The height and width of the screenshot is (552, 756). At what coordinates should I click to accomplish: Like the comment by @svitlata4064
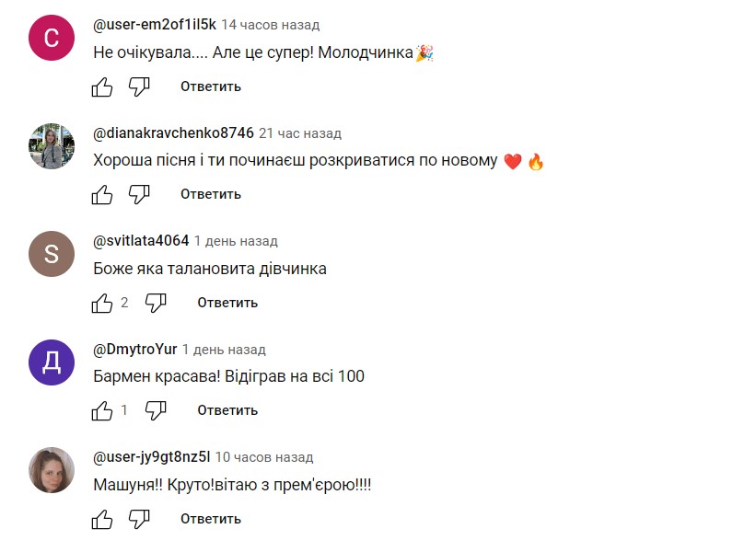click(x=102, y=303)
